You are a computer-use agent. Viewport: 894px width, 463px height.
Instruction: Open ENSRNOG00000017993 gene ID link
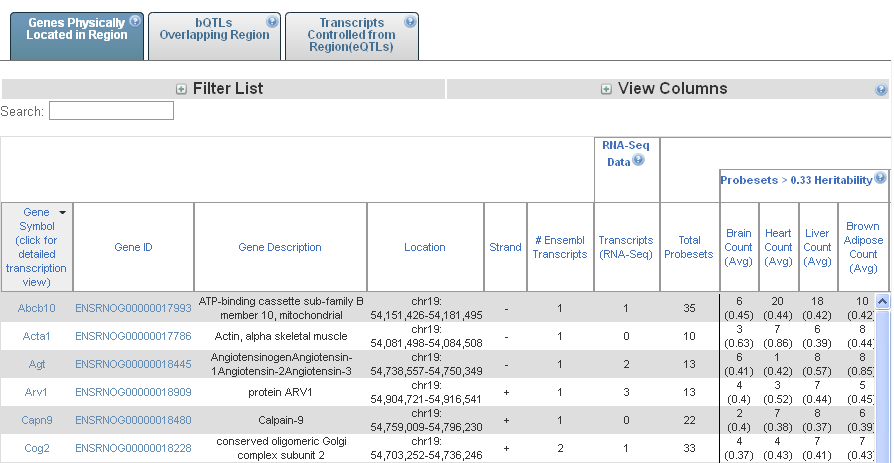(133, 308)
